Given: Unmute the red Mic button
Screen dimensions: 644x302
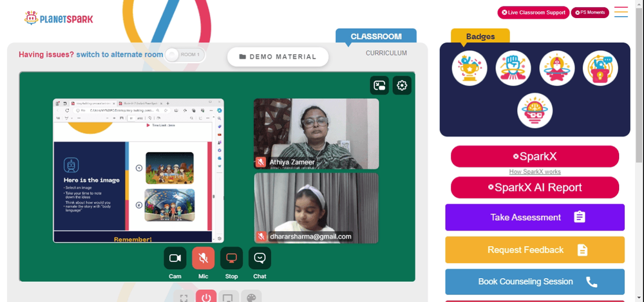Looking at the screenshot, I should [x=204, y=258].
